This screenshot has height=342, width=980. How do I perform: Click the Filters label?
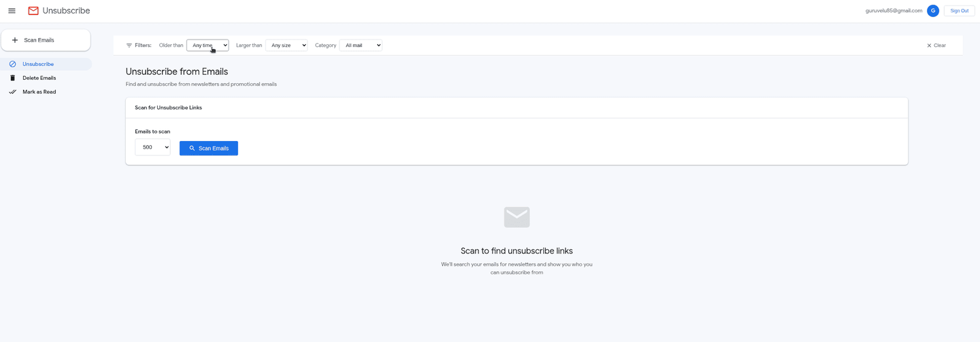[x=143, y=46]
